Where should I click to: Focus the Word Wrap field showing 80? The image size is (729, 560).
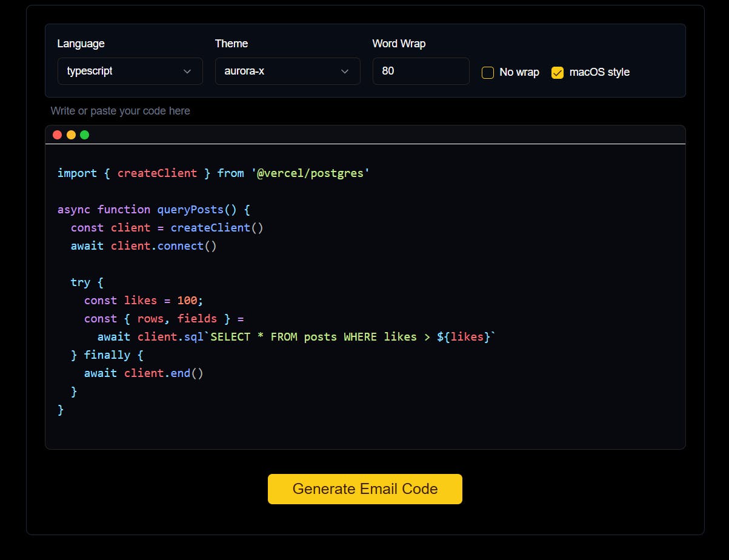pyautogui.click(x=421, y=71)
